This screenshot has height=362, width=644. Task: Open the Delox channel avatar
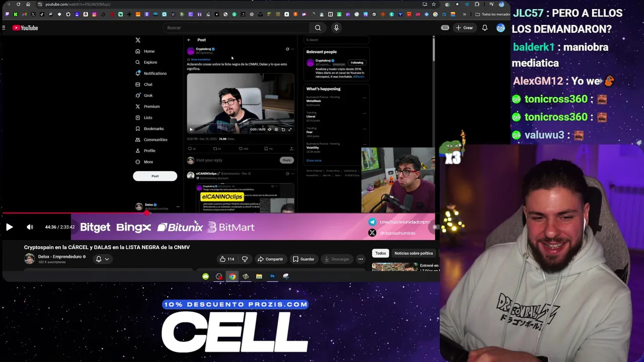click(30, 259)
